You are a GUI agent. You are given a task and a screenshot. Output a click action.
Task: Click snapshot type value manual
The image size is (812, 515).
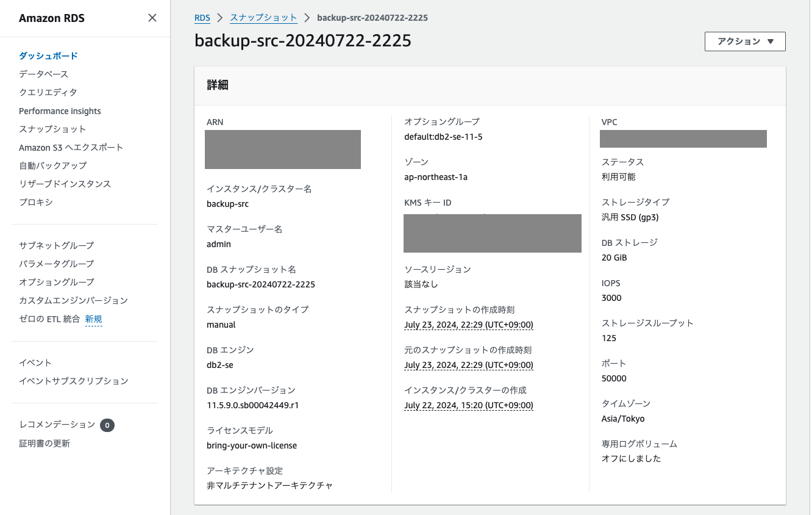click(x=221, y=325)
